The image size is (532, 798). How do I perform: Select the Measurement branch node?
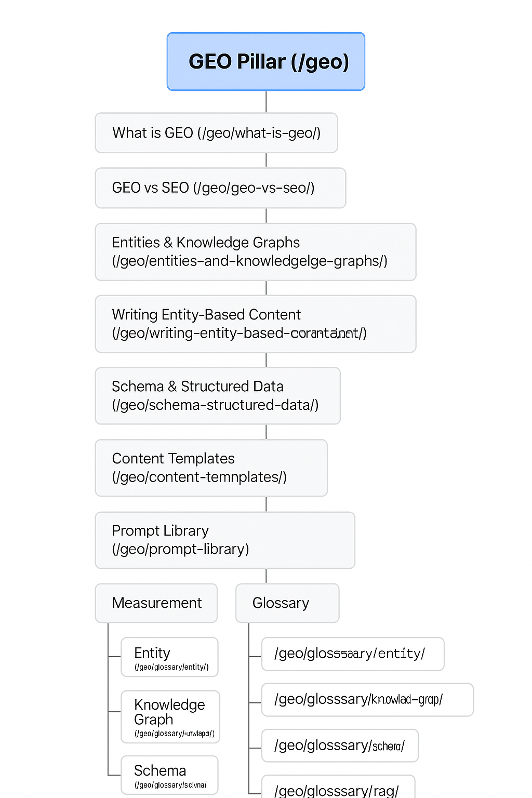[x=156, y=603]
